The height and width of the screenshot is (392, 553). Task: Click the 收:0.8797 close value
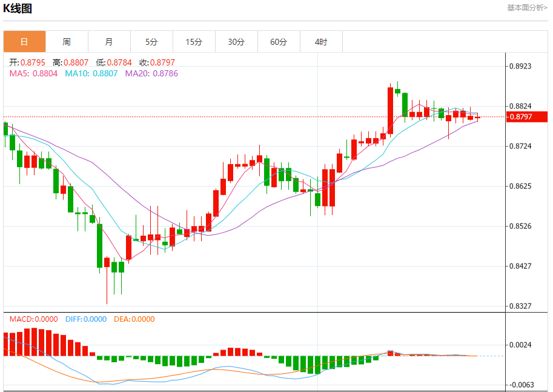click(157, 62)
